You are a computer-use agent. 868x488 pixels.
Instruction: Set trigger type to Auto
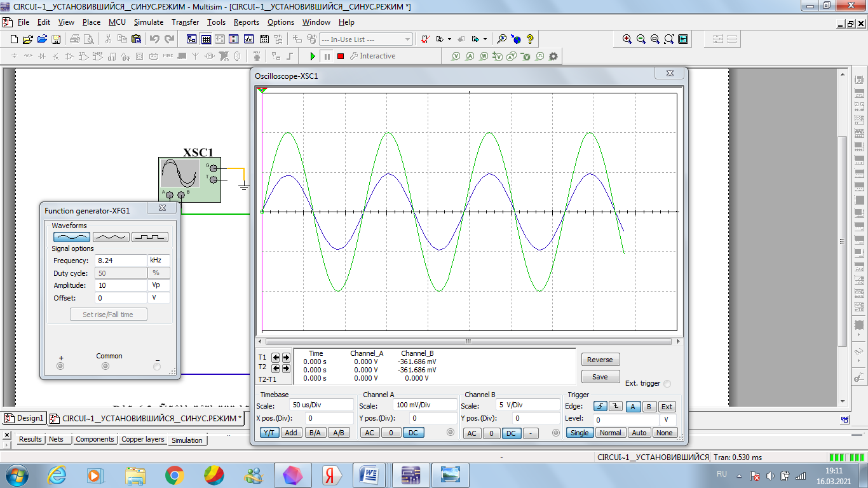[639, 433]
